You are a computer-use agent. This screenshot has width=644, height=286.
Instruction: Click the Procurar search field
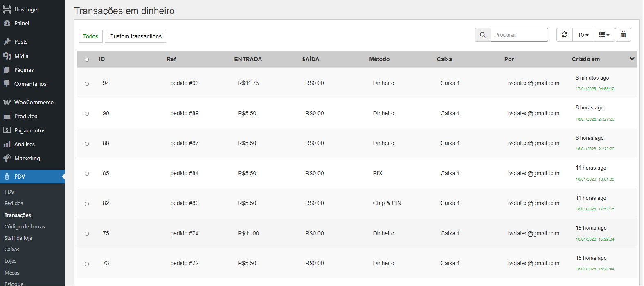pos(519,35)
